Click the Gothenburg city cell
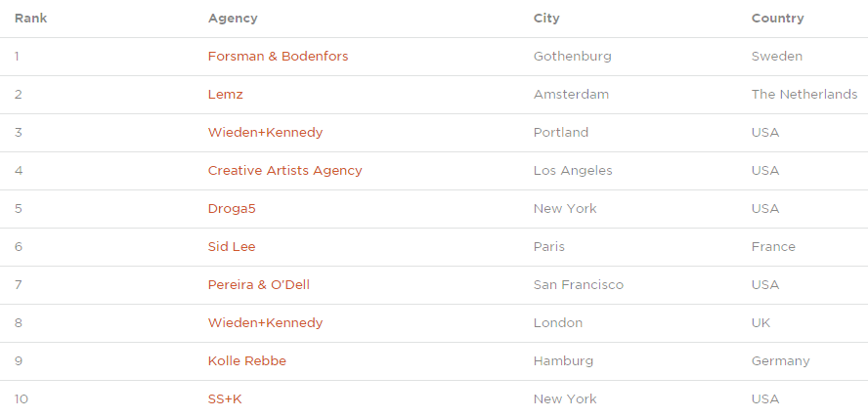The height and width of the screenshot is (418, 868). (x=572, y=57)
